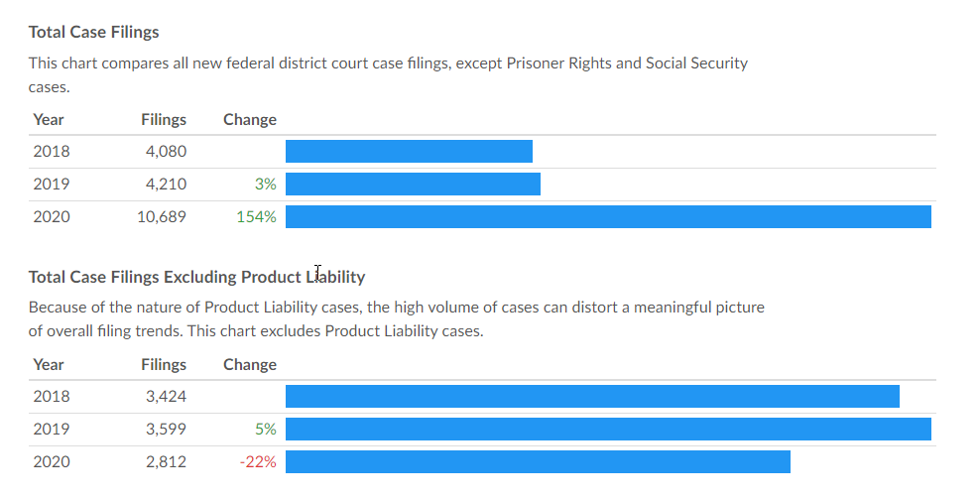The height and width of the screenshot is (499, 980).
Task: Click the 2019 bar in Total Case Filings chart
Action: [x=413, y=185]
